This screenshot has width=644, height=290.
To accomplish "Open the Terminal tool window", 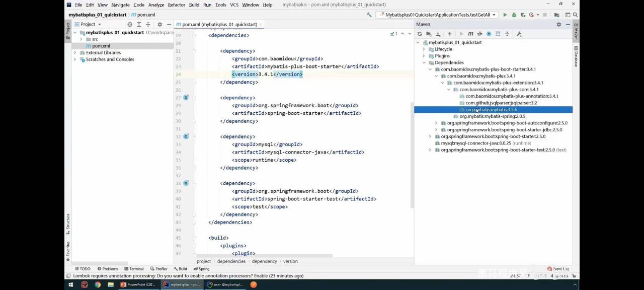I will 133,269.
